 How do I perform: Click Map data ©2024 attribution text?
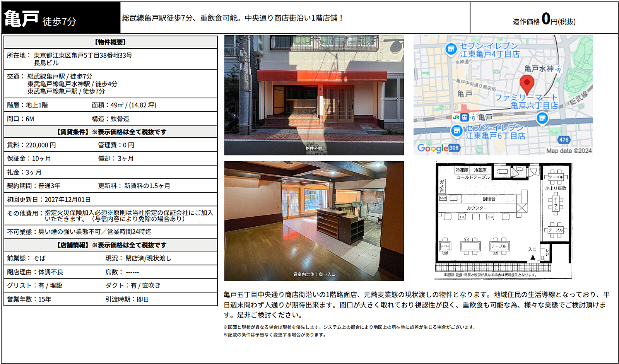pos(569,151)
